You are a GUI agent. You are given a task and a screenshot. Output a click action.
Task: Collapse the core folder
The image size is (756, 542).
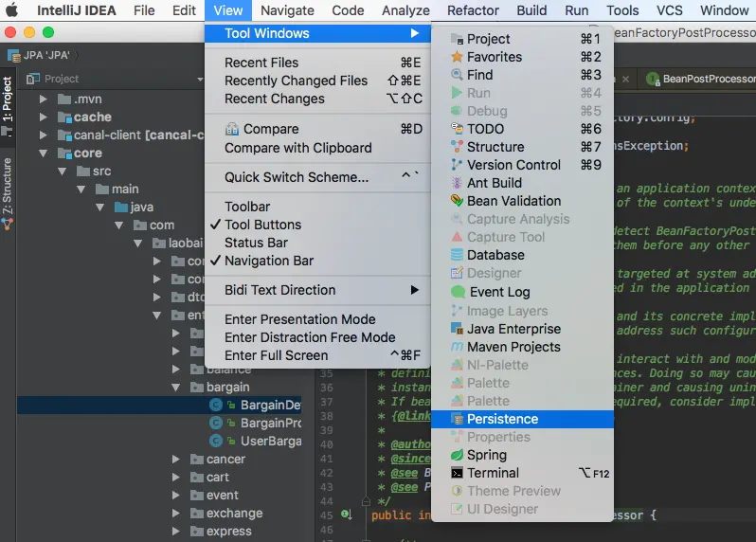pos(43,154)
